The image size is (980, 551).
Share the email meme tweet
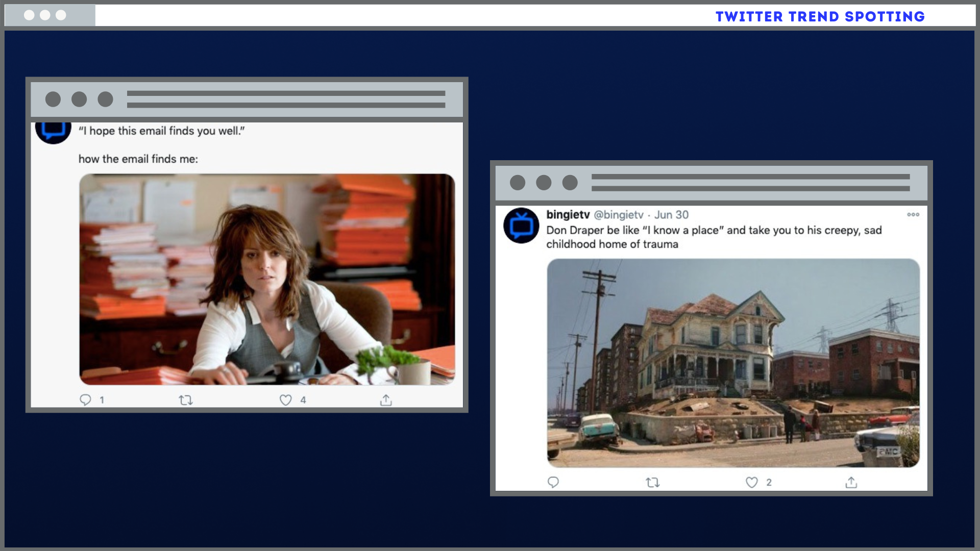click(386, 400)
